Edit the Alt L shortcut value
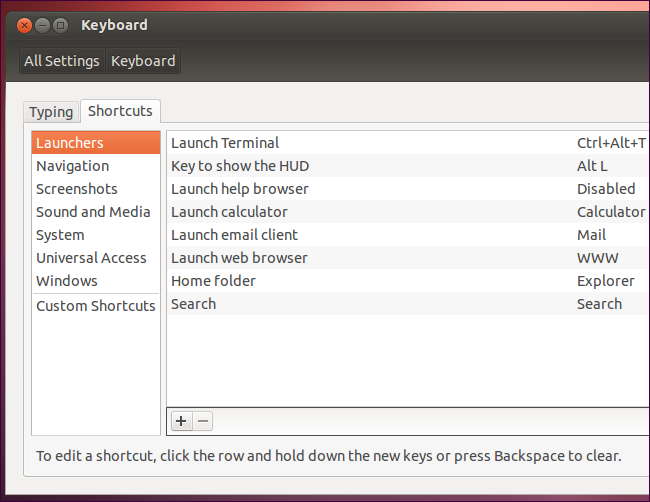This screenshot has width=650, height=502. 592,166
